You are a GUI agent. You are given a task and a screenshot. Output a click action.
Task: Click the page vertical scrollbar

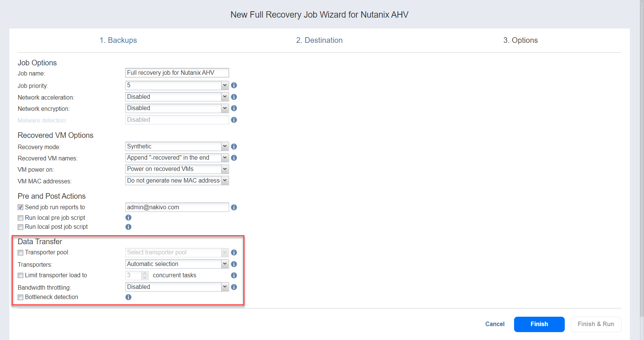(x=641, y=150)
